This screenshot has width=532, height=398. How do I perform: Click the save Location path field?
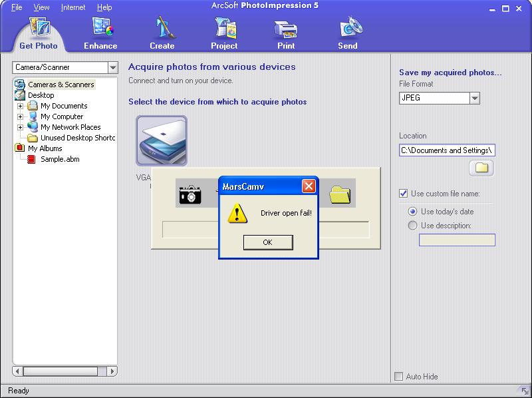447,150
